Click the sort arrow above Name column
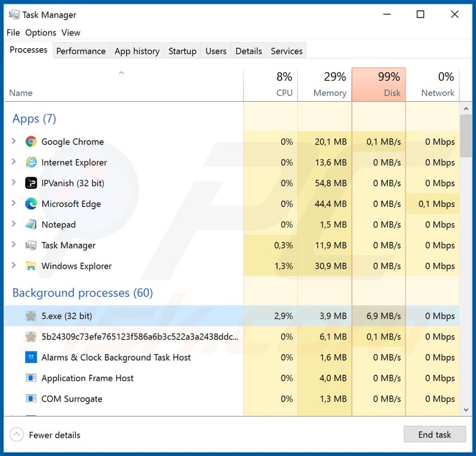 (x=122, y=73)
